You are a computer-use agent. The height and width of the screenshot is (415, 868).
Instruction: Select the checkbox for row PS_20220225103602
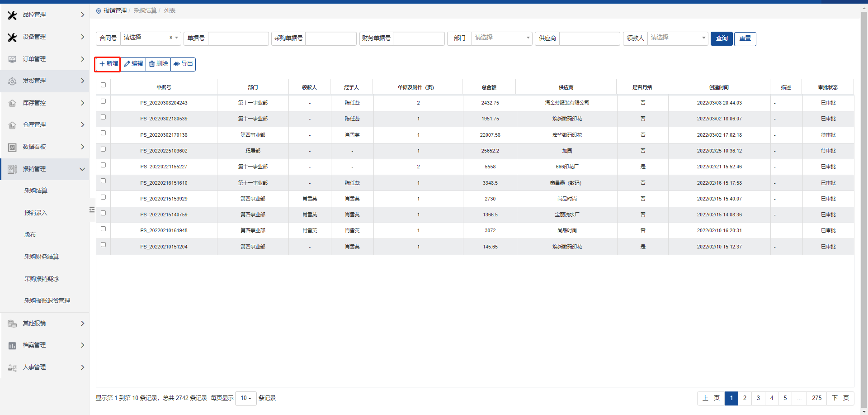pyautogui.click(x=103, y=149)
